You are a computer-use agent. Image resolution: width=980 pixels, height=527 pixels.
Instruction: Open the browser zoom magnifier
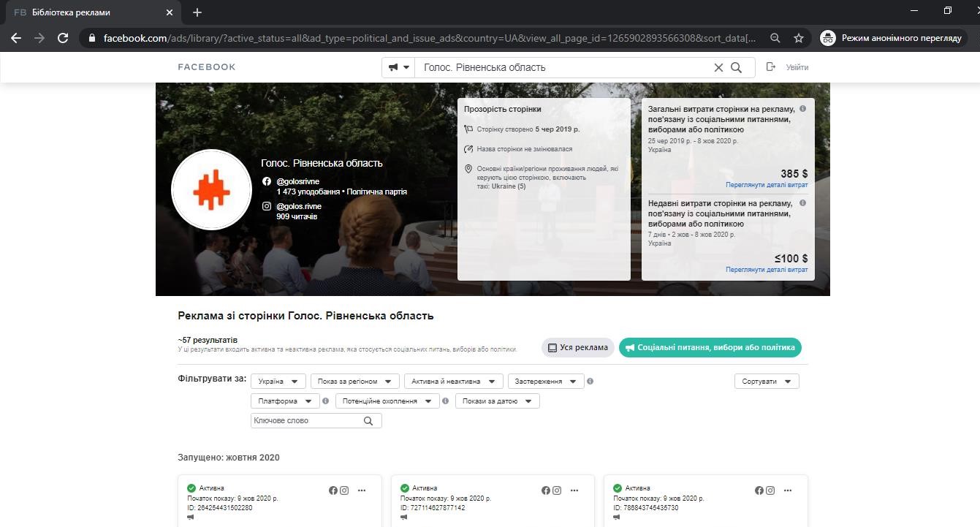pos(775,38)
